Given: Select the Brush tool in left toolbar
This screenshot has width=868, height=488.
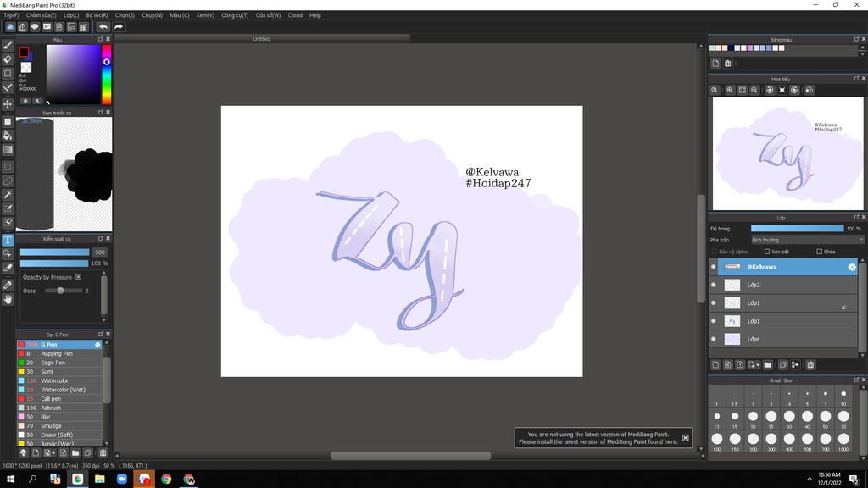Looking at the screenshot, I should (8, 45).
